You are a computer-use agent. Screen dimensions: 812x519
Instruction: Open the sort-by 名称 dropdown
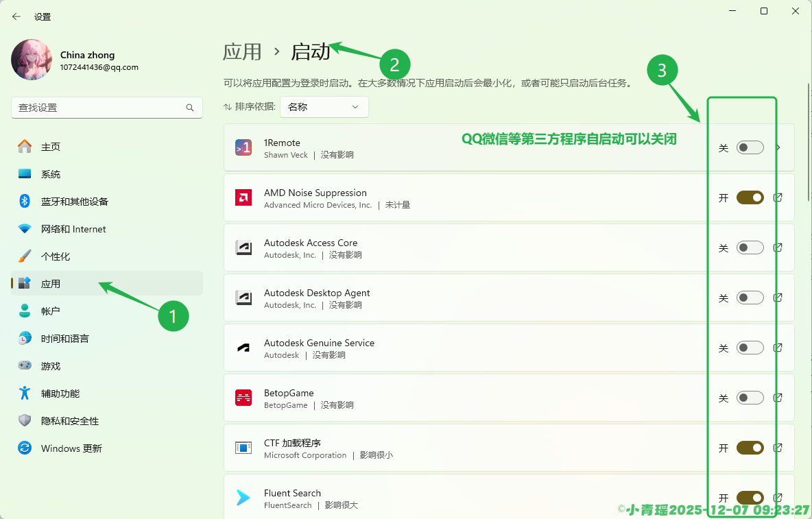click(324, 107)
